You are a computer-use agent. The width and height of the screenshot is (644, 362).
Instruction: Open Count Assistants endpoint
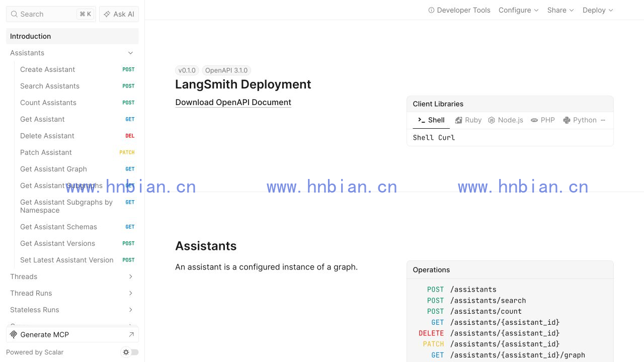tap(77, 103)
